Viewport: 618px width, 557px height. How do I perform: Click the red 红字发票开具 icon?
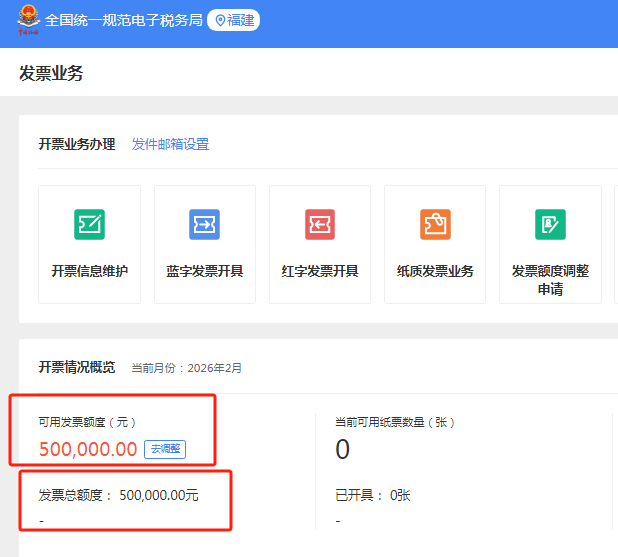click(320, 224)
